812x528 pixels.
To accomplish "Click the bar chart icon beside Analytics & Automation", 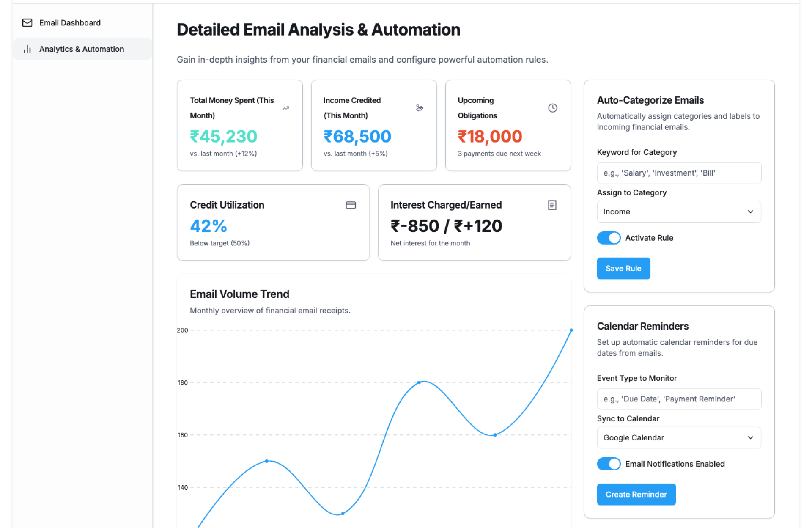I will pyautogui.click(x=27, y=49).
